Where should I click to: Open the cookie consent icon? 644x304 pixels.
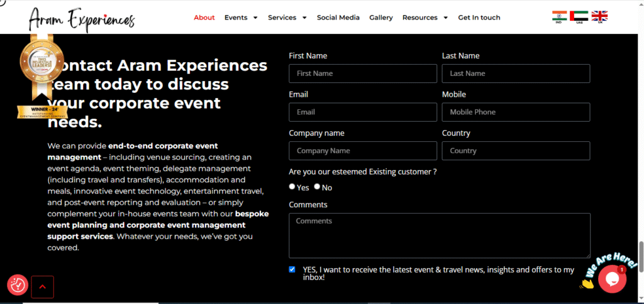[18, 285]
